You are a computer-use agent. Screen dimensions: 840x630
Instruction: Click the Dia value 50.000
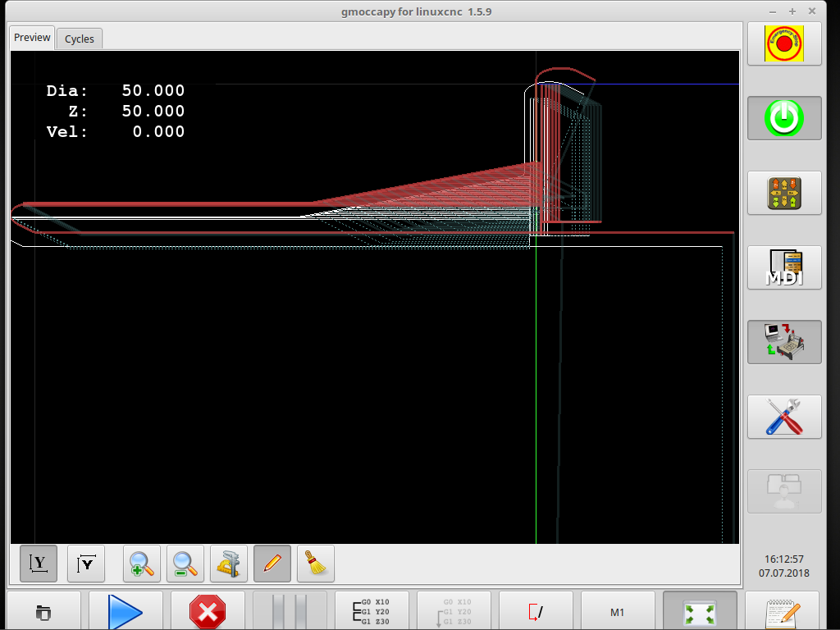(153, 90)
